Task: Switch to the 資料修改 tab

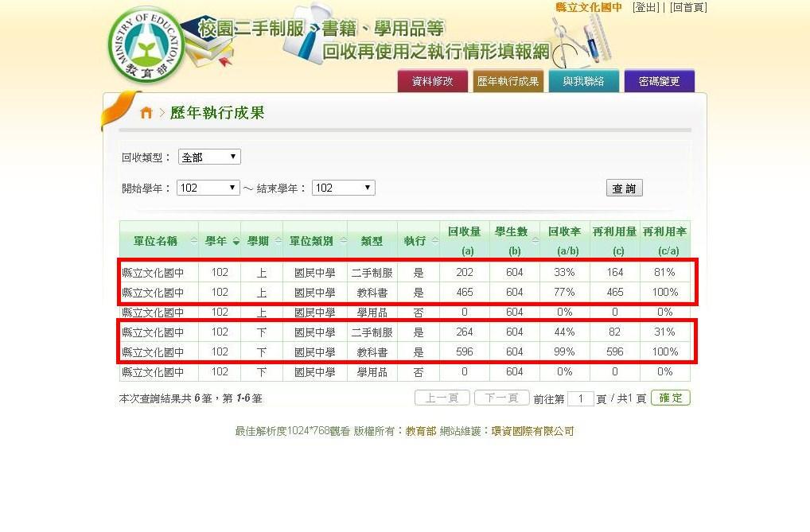Action: pyautogui.click(x=432, y=81)
